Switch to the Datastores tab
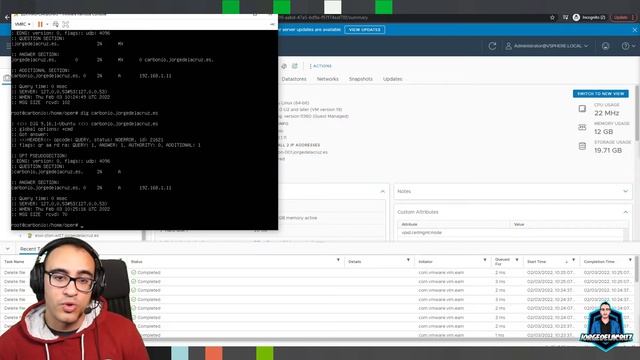The width and height of the screenshot is (640, 360). [294, 79]
